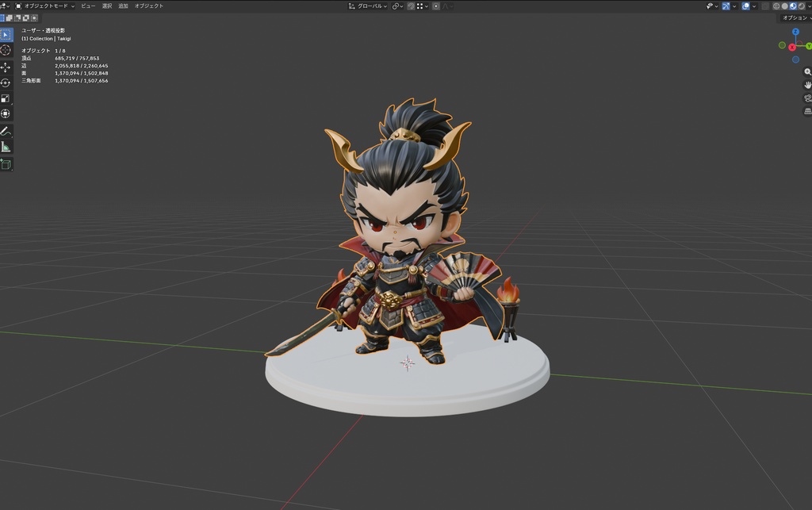Viewport: 812px width, 510px height.
Task: Switch to material preview shading
Action: tap(793, 6)
